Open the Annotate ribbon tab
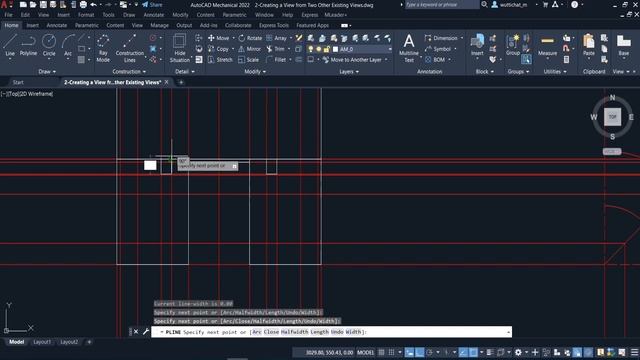Viewport: 640px width, 360px height. (x=56, y=25)
